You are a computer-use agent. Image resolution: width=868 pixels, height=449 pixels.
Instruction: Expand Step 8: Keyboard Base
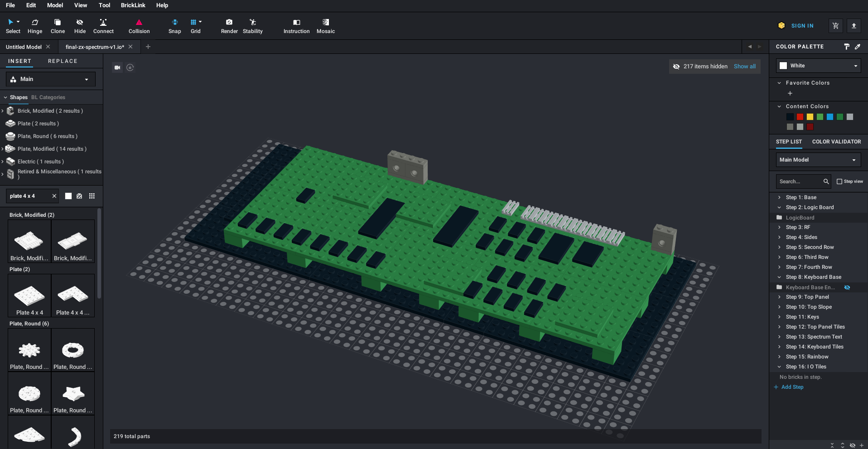780,277
